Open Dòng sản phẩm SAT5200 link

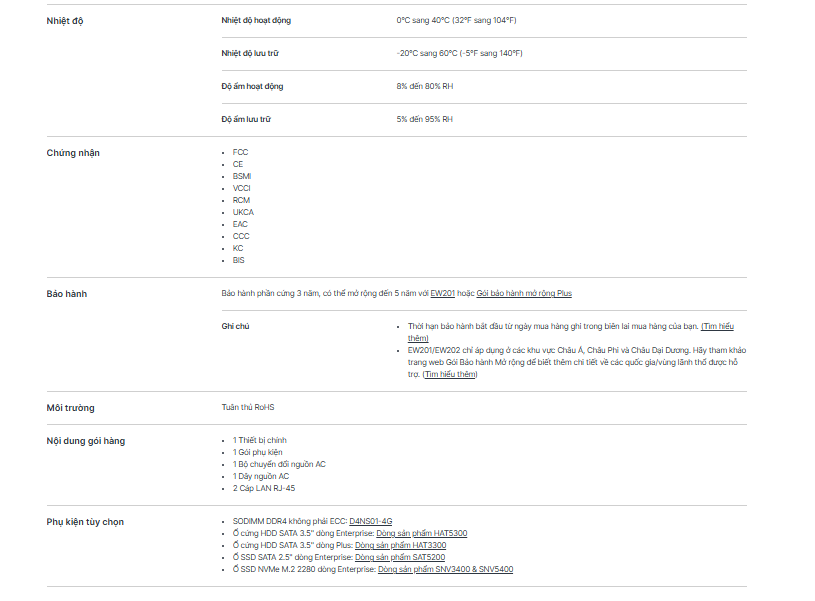tap(400, 557)
